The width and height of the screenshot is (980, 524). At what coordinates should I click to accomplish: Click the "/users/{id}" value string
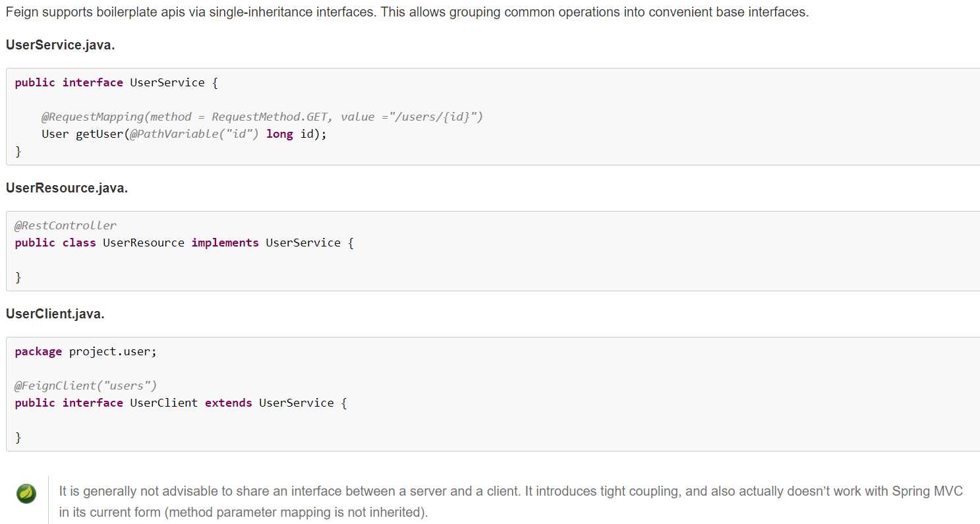point(438,117)
